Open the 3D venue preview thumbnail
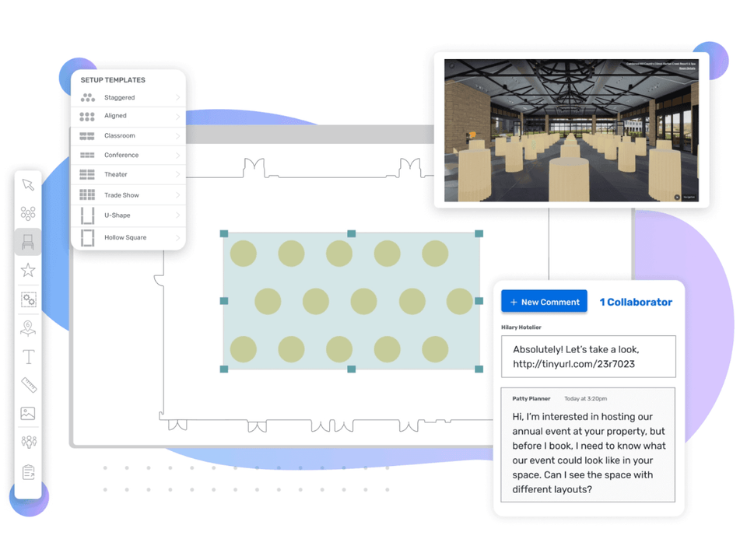Screen dimensions: 747x560 click(571, 130)
